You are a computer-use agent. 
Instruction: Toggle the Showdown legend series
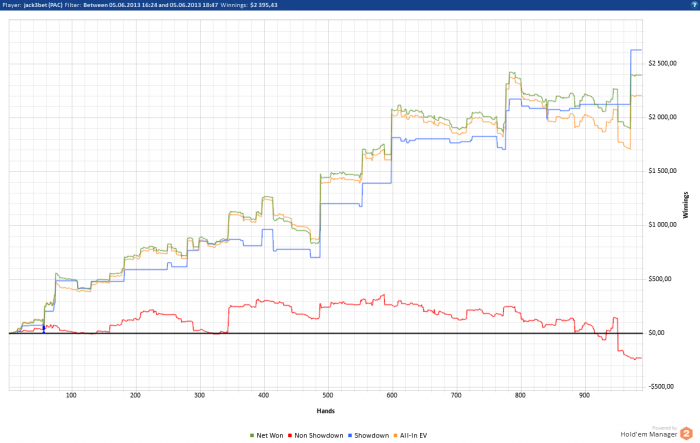click(368, 435)
